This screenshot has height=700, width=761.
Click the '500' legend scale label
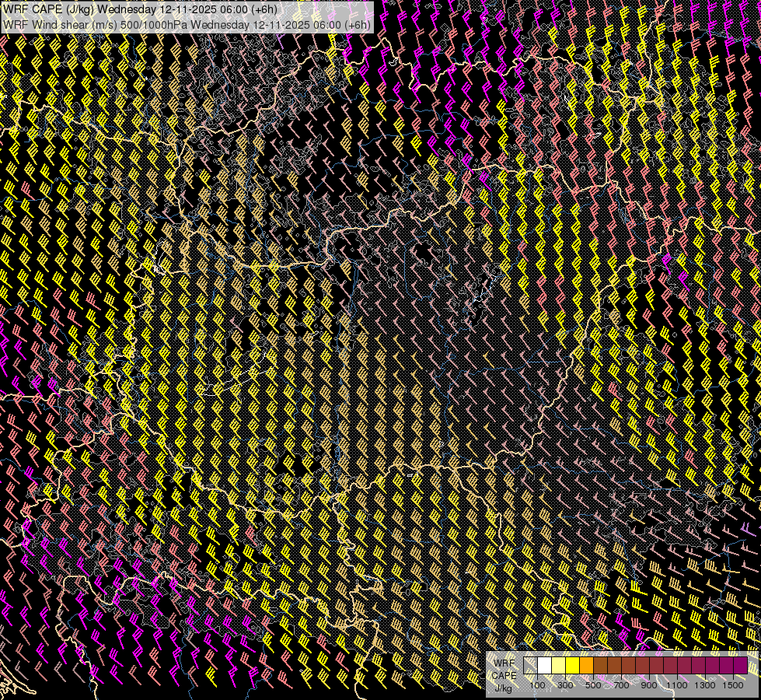tap(593, 685)
